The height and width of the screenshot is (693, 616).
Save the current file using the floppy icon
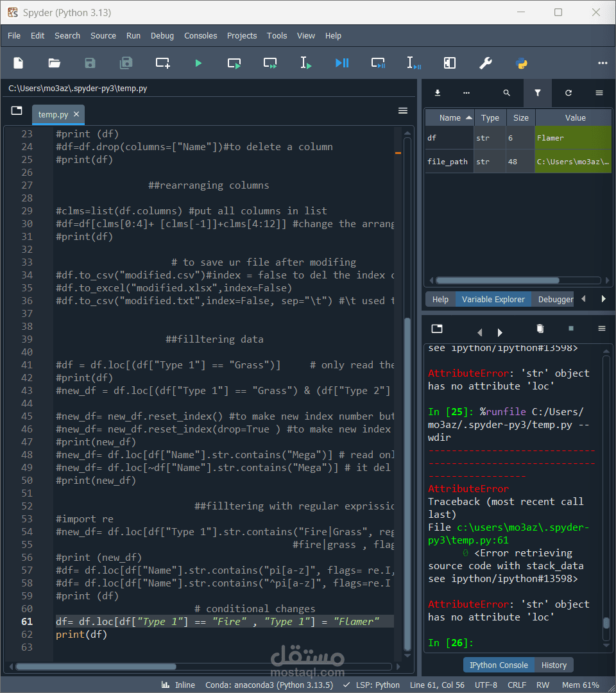pyautogui.click(x=90, y=63)
